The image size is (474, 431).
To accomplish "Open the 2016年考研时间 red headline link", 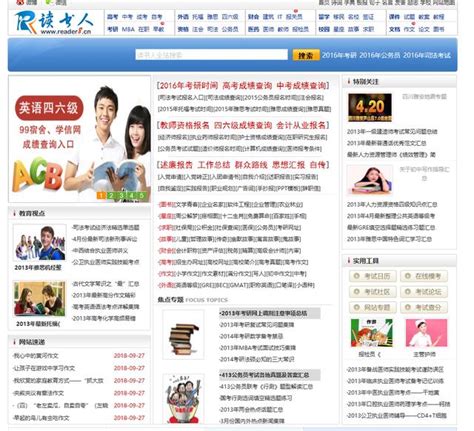I will point(189,86).
